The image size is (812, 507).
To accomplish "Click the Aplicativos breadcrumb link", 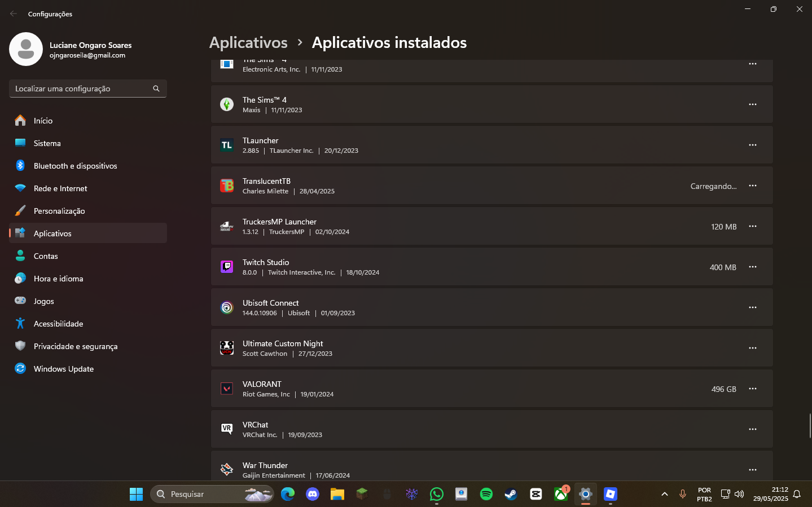I will pos(248,42).
